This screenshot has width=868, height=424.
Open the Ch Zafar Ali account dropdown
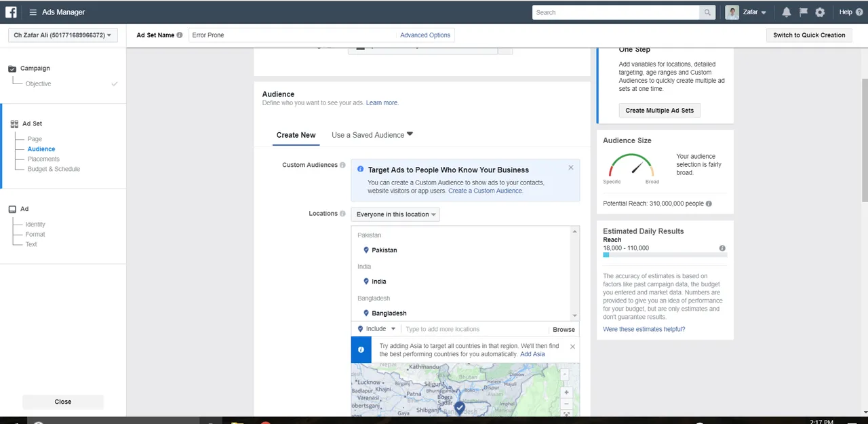pyautogui.click(x=62, y=35)
